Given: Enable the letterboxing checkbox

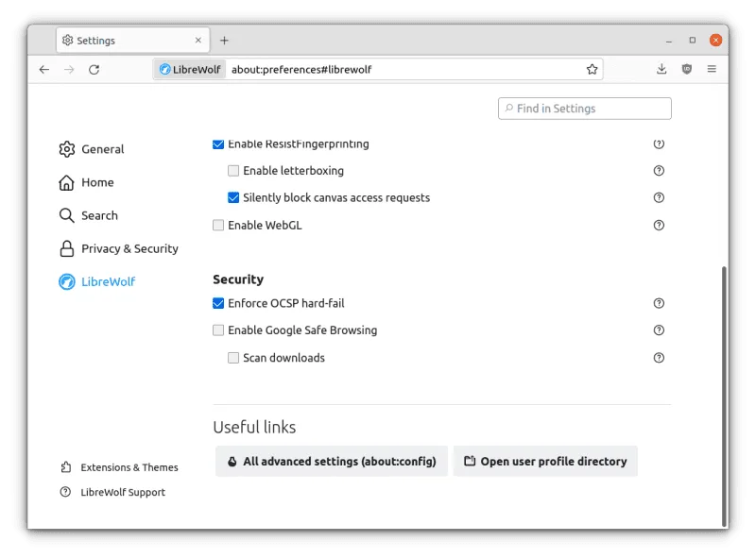Looking at the screenshot, I should click(233, 171).
